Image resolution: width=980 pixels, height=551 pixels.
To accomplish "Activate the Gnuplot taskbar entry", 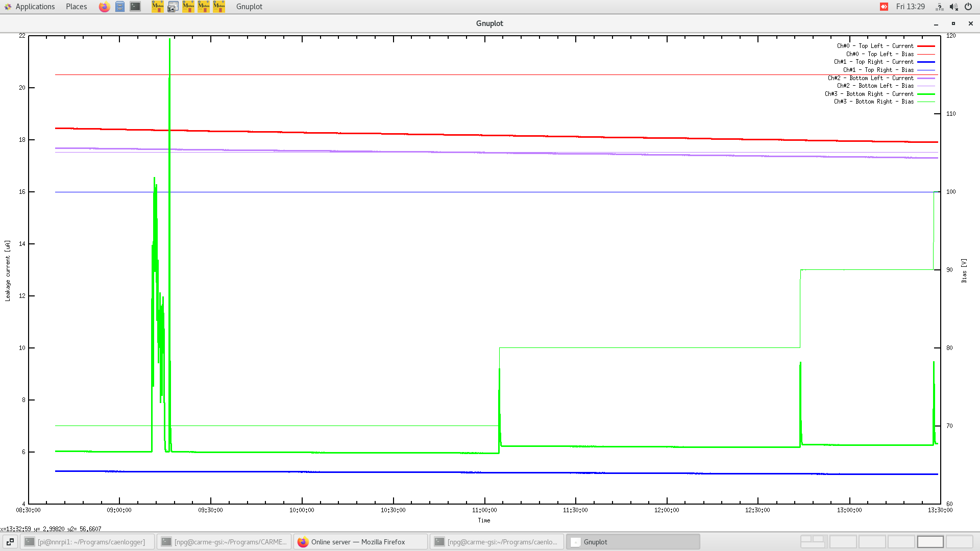I will click(x=633, y=541).
